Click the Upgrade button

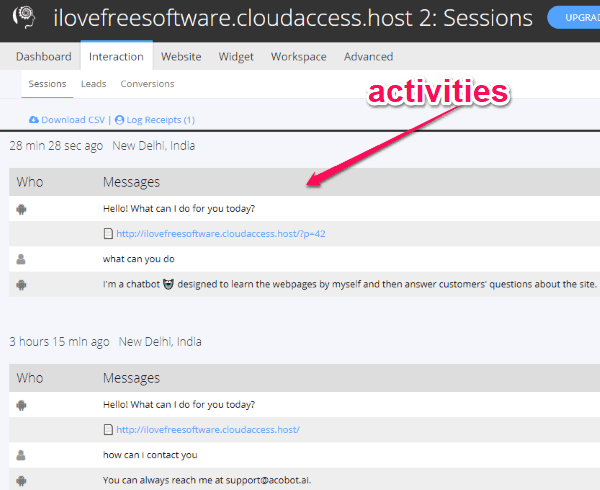(574, 18)
